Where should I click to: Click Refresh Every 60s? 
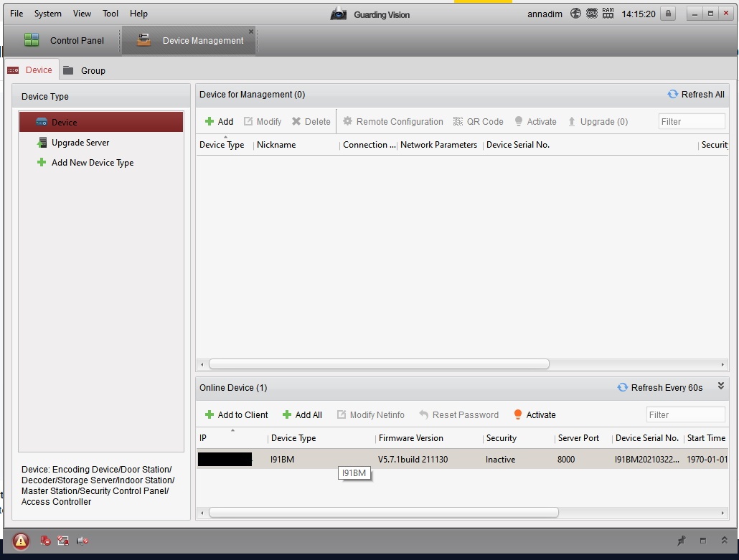pyautogui.click(x=660, y=388)
